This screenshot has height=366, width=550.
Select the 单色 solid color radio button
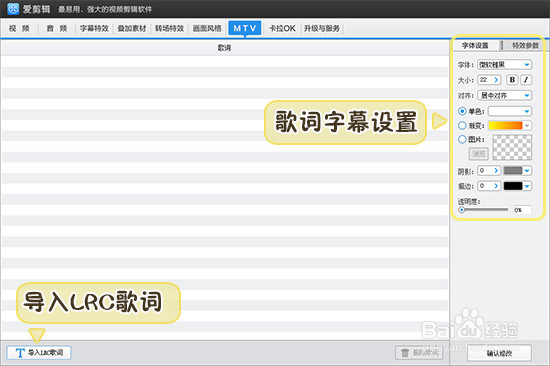462,111
